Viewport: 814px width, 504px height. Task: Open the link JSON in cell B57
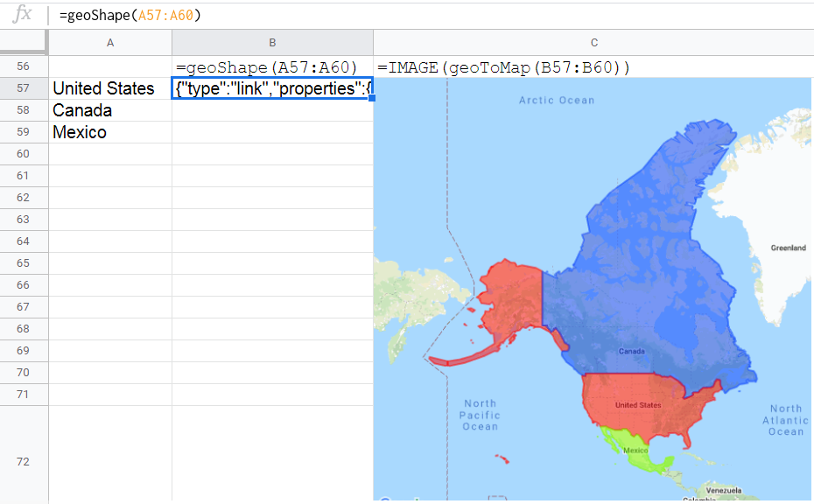(x=272, y=88)
